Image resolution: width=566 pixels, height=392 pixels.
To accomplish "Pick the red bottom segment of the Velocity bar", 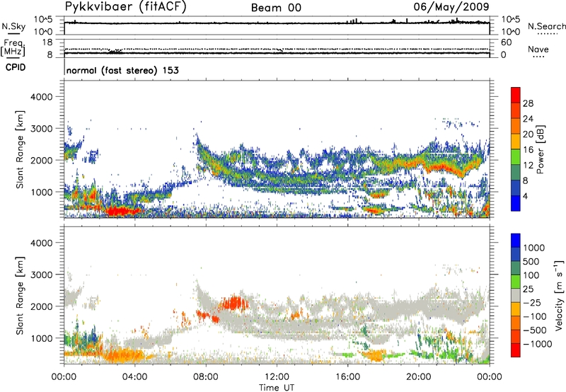I will click(516, 350).
